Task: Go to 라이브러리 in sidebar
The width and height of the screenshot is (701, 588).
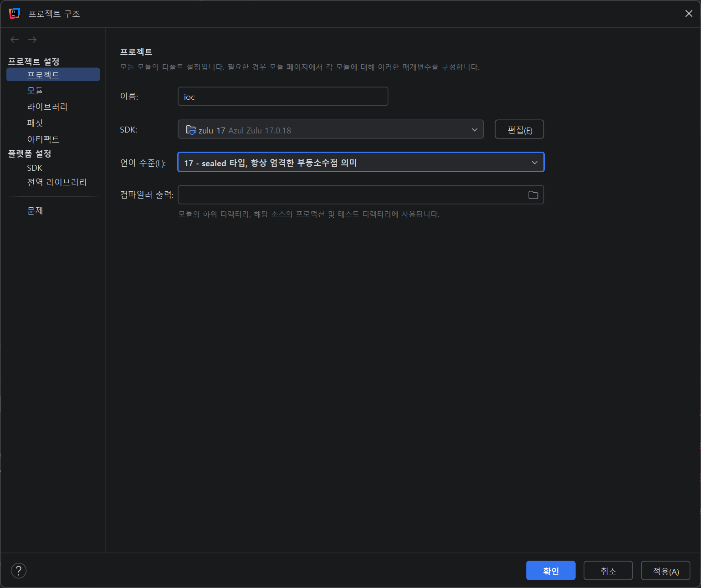Action: [47, 107]
